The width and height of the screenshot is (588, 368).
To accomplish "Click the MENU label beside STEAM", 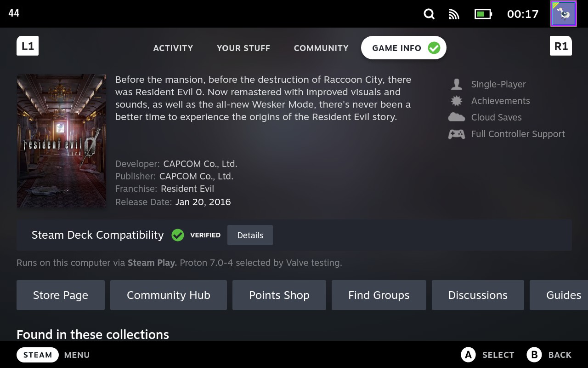I will click(x=77, y=355).
